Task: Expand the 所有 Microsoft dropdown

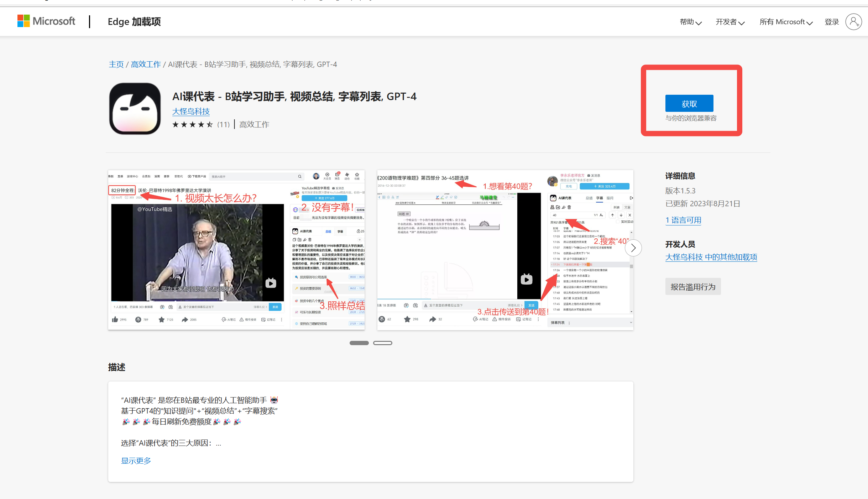Action: (x=786, y=22)
